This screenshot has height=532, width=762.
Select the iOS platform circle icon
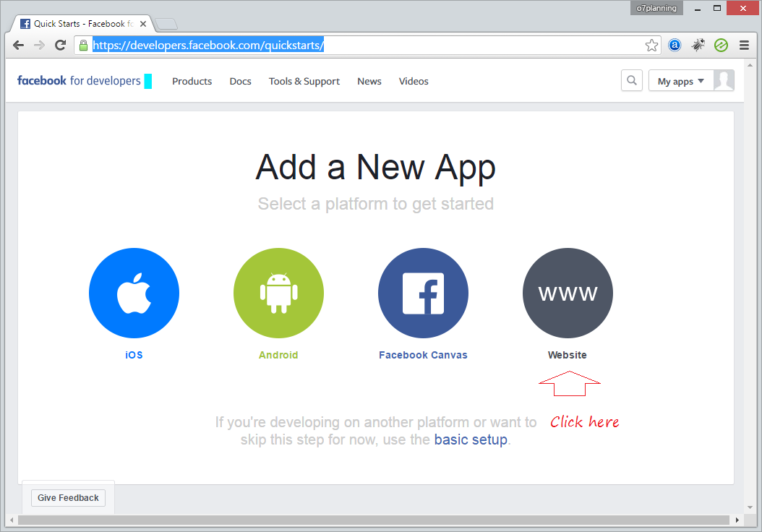tap(134, 293)
